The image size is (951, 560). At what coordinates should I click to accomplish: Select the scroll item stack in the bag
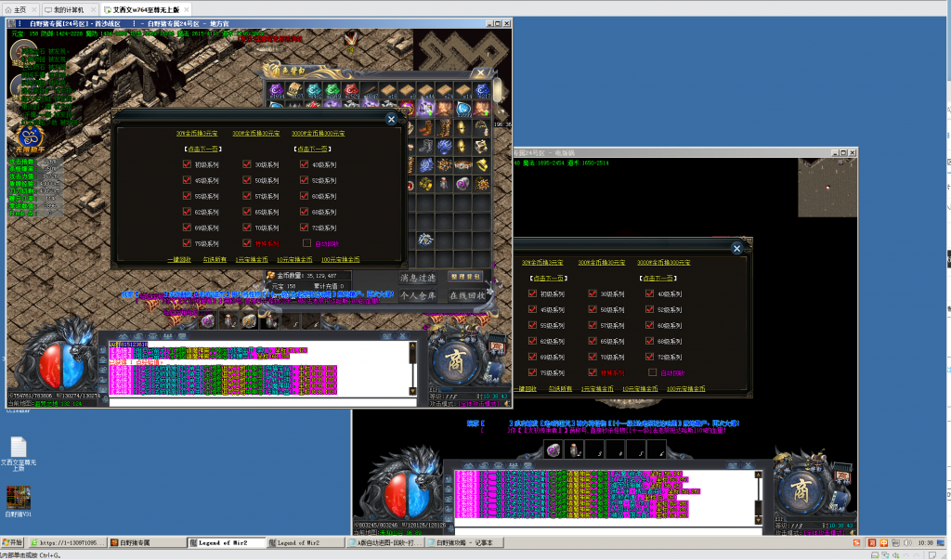[294, 91]
